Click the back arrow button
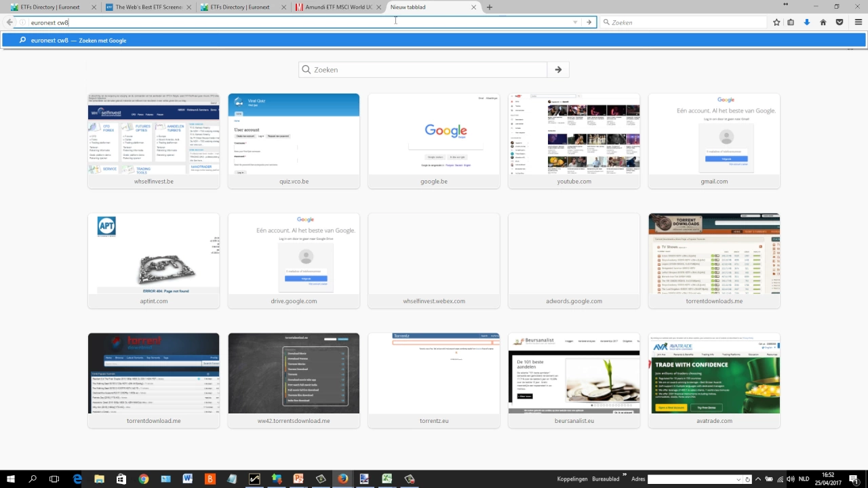 (9, 22)
